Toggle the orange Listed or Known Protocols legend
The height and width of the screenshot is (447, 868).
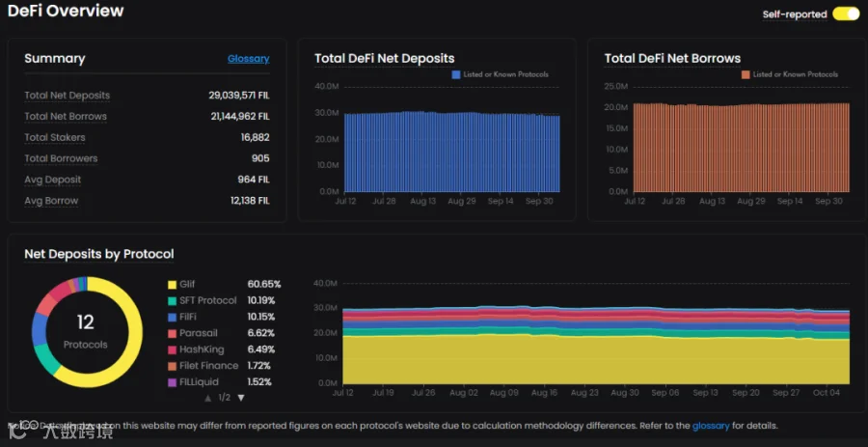(790, 74)
